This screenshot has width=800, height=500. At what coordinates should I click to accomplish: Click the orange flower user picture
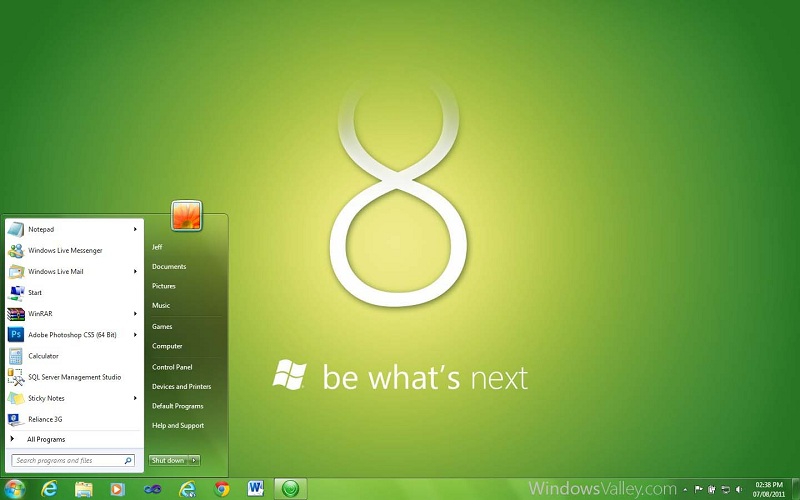[x=186, y=216]
